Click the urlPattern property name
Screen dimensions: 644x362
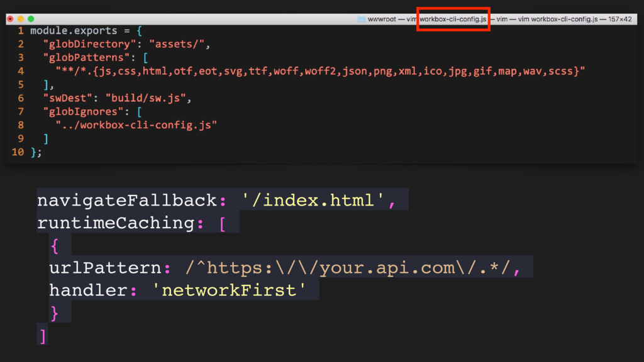tap(105, 268)
